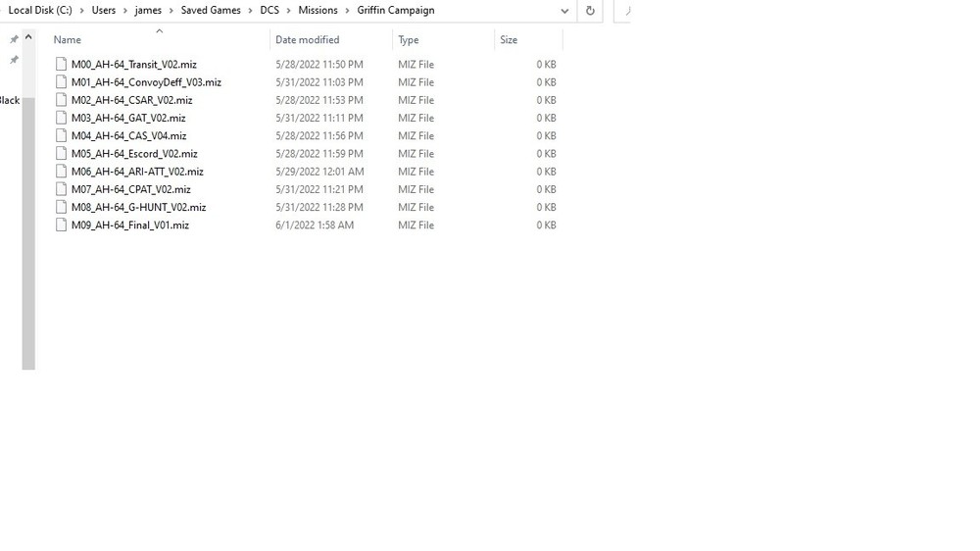Go to Local Disk (C:) breadcrumb
This screenshot has width=980, height=551.
coord(40,10)
